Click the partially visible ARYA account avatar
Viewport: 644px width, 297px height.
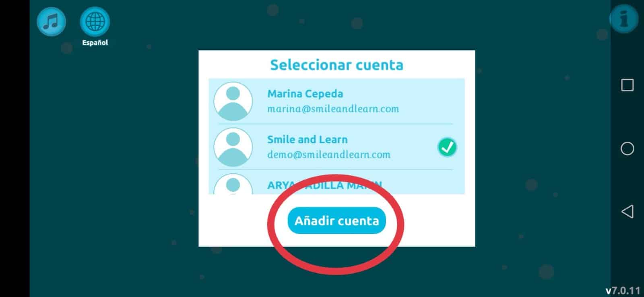(233, 184)
